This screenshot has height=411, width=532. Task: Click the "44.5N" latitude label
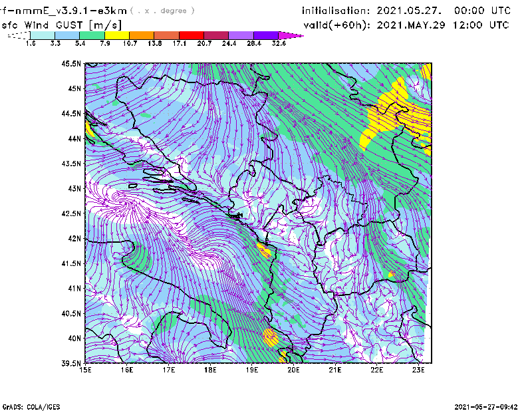pos(71,113)
